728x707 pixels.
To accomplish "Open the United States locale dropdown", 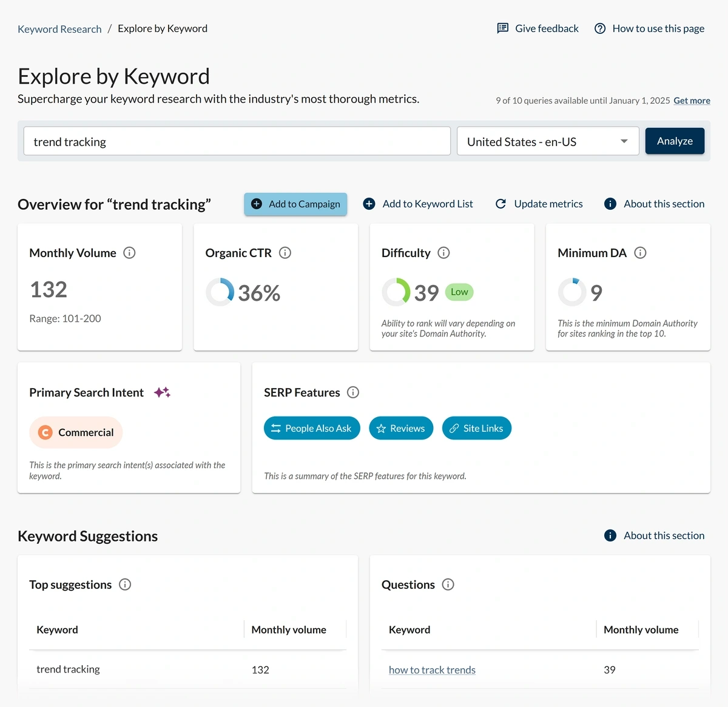I will pos(547,141).
